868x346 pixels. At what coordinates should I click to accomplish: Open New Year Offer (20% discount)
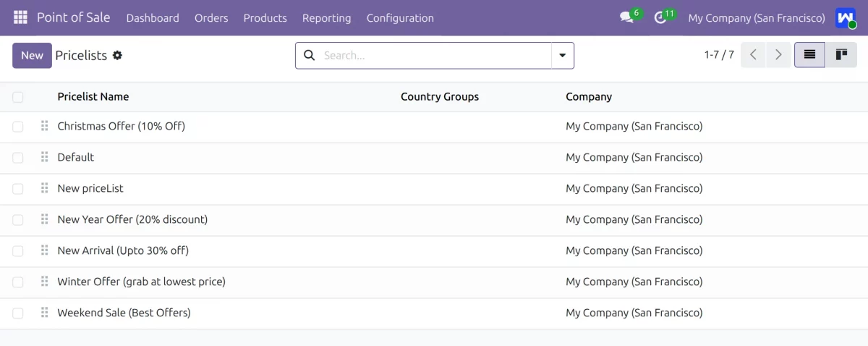point(132,219)
